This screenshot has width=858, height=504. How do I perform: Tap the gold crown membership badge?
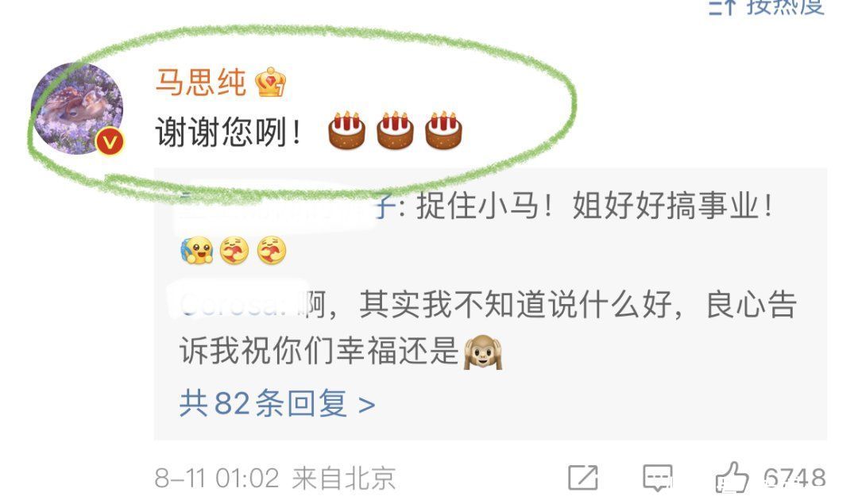pyautogui.click(x=271, y=83)
